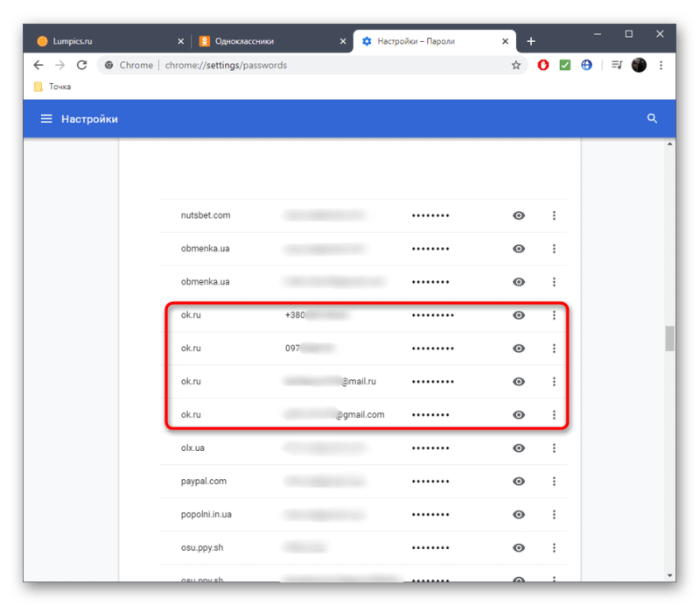Click the Настройки header title
The height and width of the screenshot is (606, 700).
(x=90, y=119)
